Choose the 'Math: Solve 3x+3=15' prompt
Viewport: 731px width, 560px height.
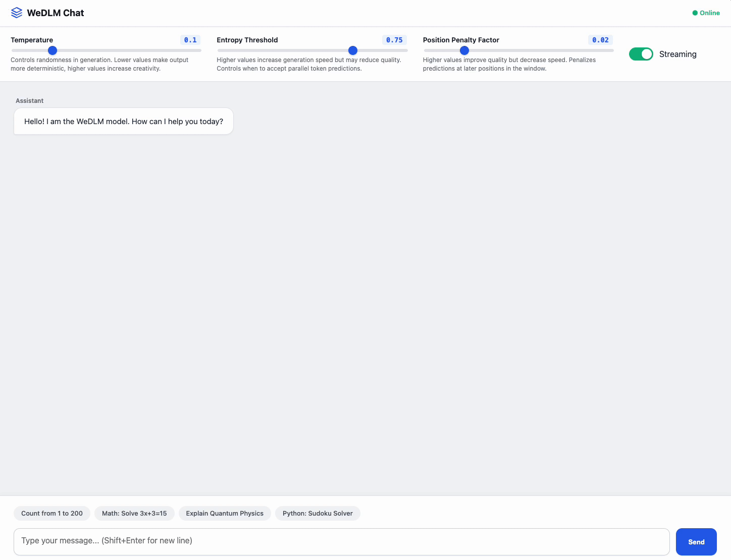pyautogui.click(x=134, y=513)
